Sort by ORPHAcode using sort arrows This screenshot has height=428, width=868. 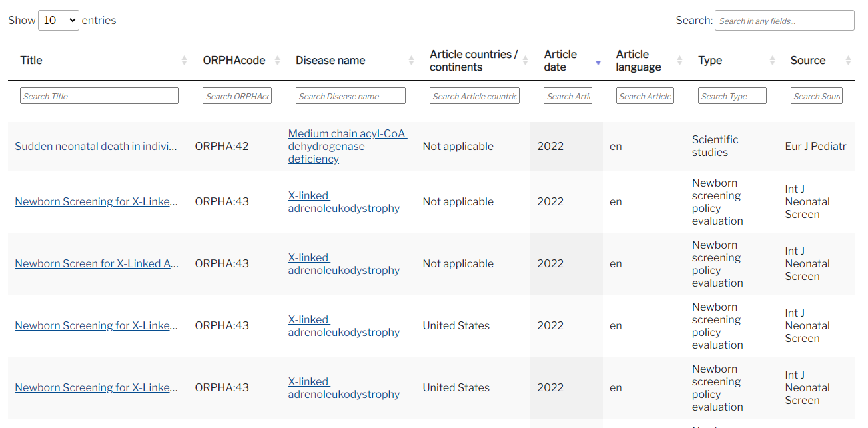(x=278, y=61)
